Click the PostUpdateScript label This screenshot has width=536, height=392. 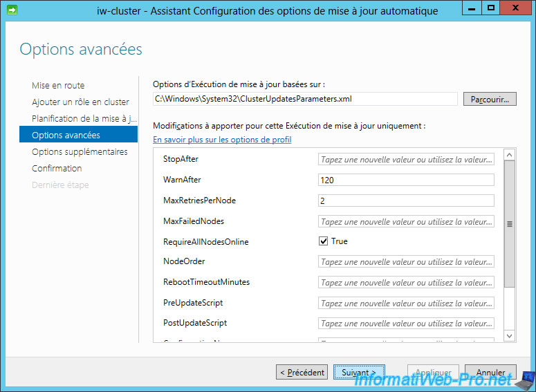point(195,323)
